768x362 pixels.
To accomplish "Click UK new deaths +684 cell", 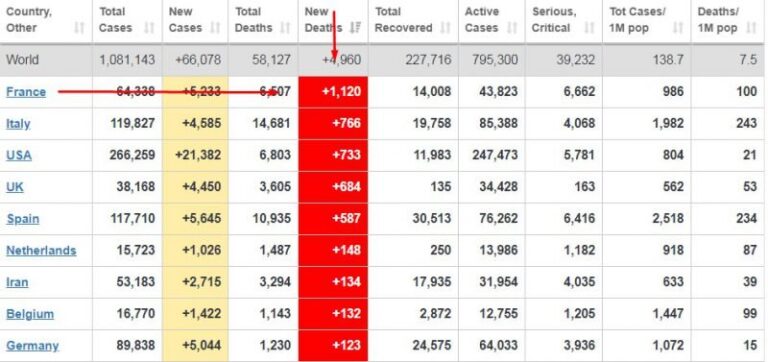I will [333, 187].
